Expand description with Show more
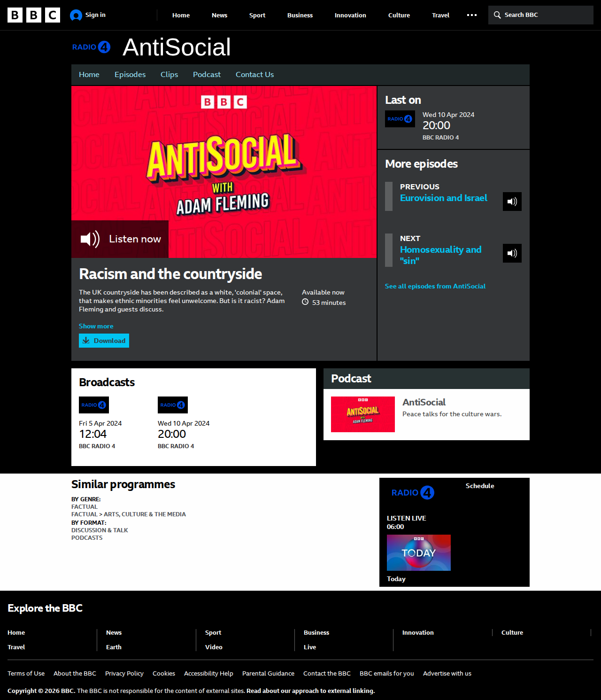 click(96, 326)
